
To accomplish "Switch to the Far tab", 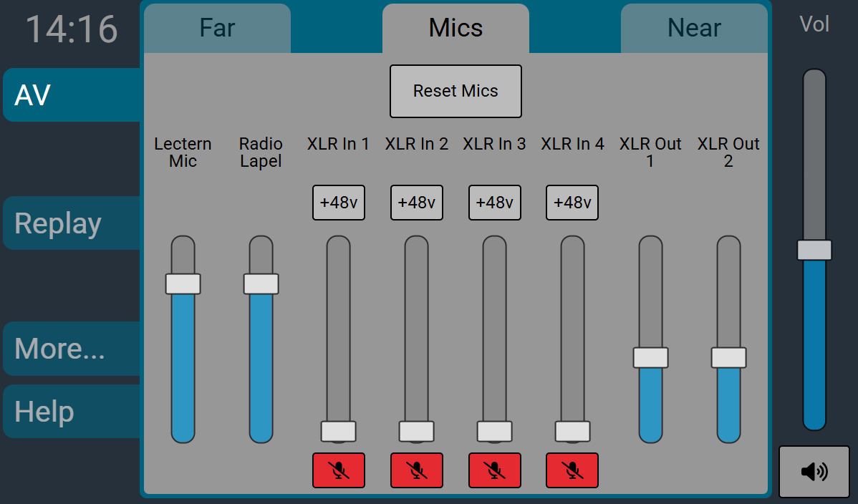I will [x=217, y=29].
